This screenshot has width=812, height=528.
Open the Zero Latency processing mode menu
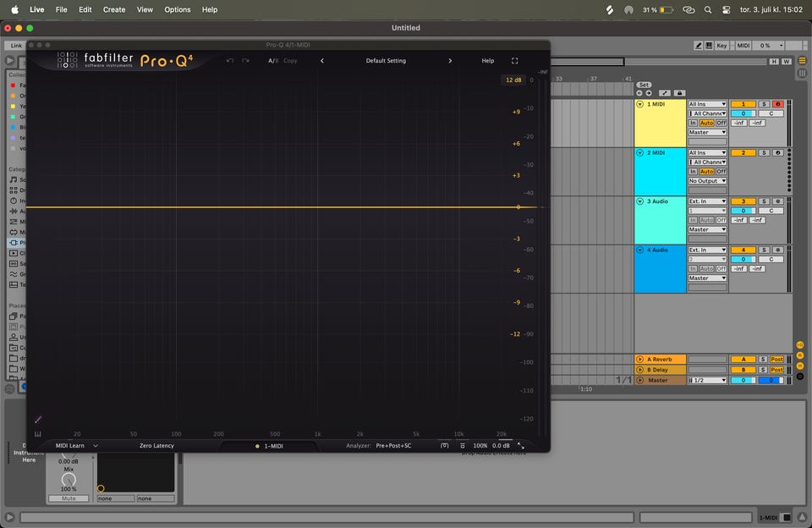point(156,445)
